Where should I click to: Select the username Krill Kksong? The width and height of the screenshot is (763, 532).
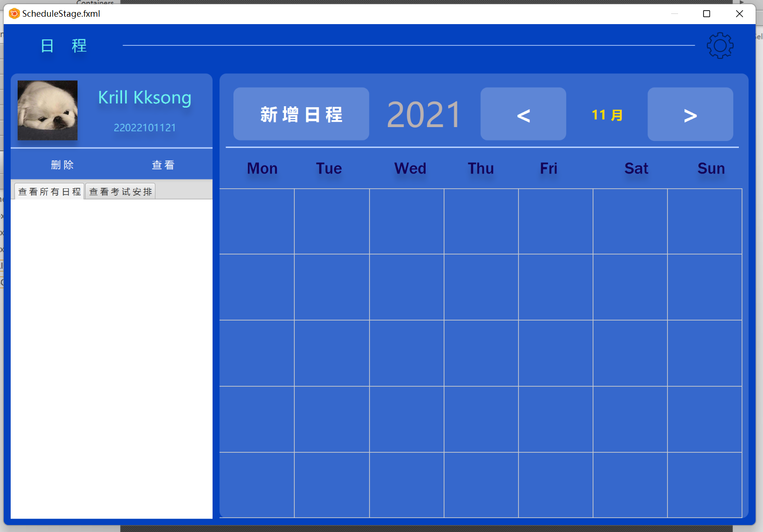click(144, 97)
